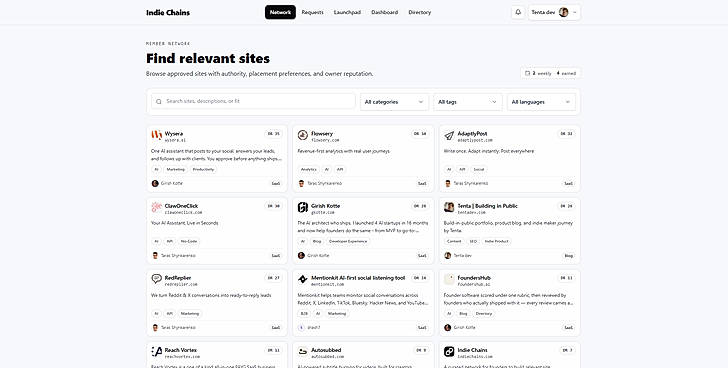Screen dimensions: 728x368
Task: Click the No-Code tag on ClawOneClick card
Action: (189, 241)
